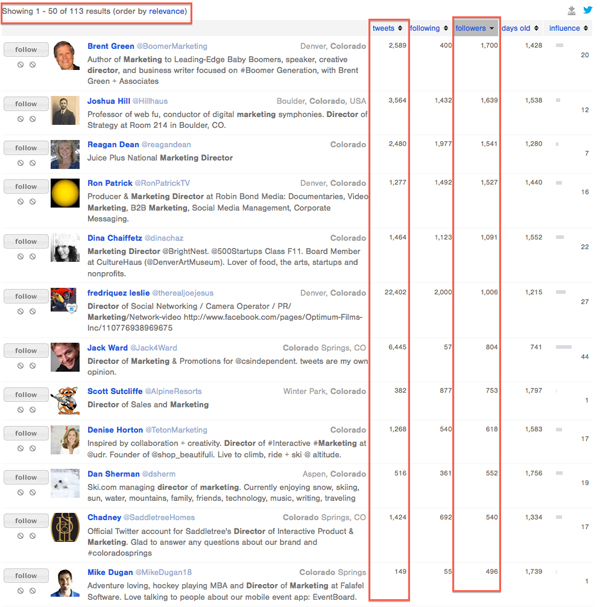Click right circle-slash icon in Chadney row
600x607 pixels.
[33, 536]
